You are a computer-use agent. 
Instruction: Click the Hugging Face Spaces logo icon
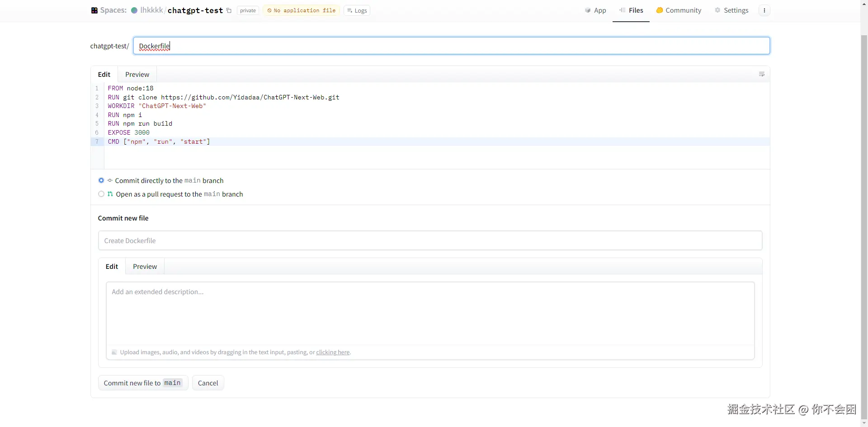[94, 10]
